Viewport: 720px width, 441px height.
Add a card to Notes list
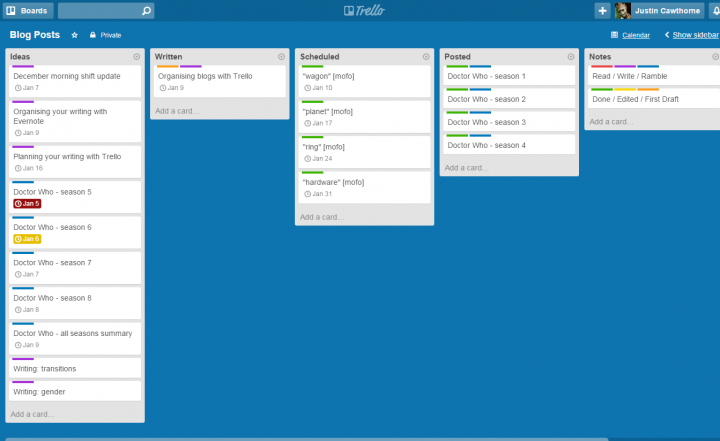click(611, 122)
